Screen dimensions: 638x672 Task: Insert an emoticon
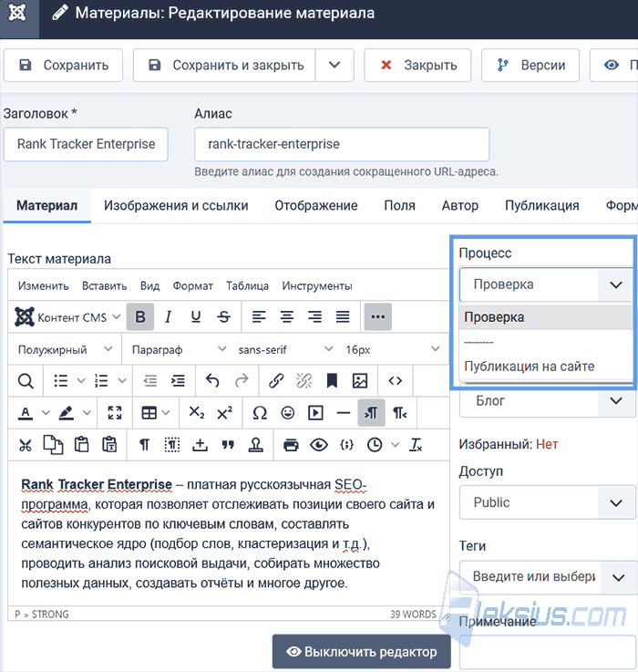tap(287, 413)
